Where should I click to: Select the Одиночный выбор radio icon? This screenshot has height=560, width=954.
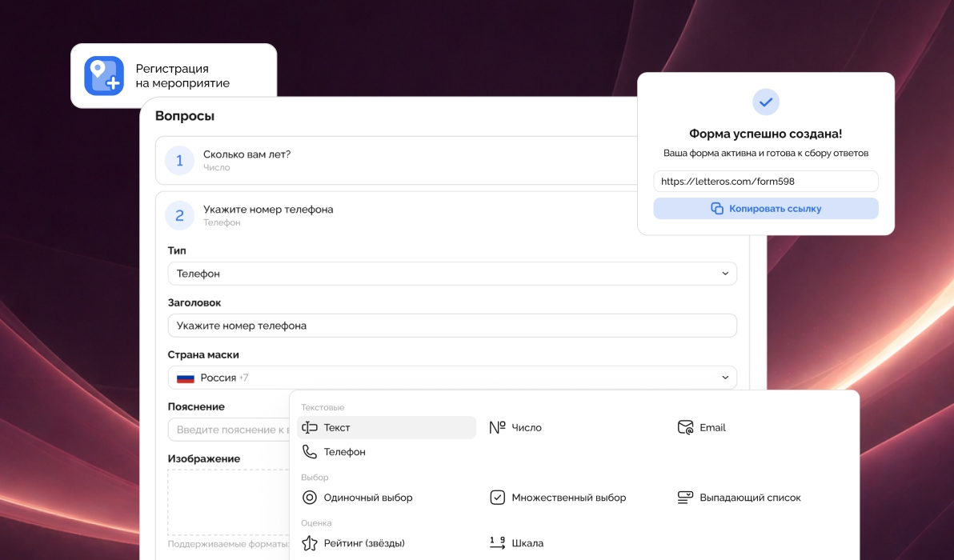[x=310, y=498]
